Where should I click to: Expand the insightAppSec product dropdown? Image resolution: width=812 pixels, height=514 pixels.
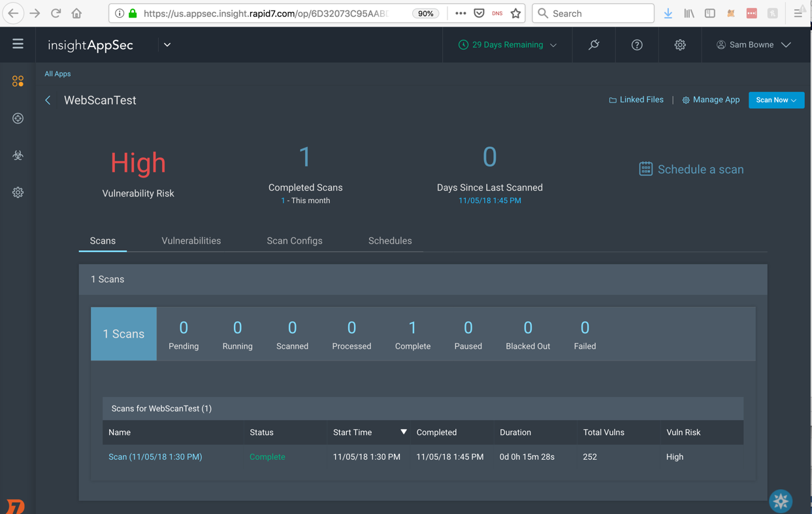167,45
